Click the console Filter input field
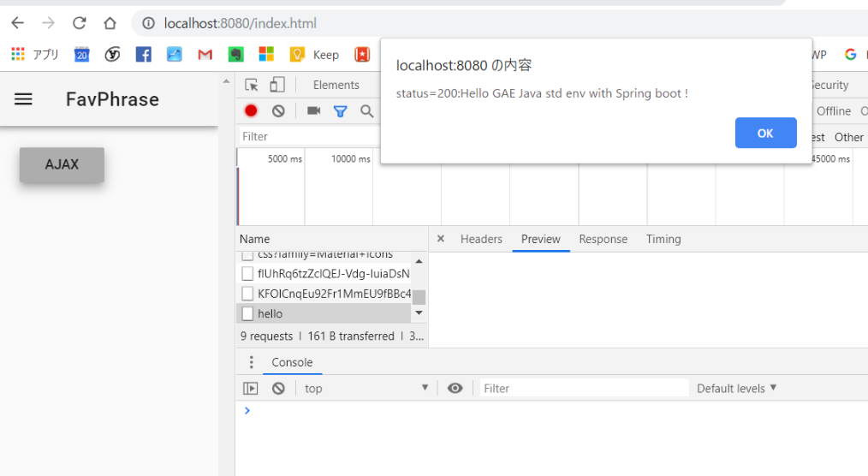The width and height of the screenshot is (868, 476). pyautogui.click(x=584, y=389)
